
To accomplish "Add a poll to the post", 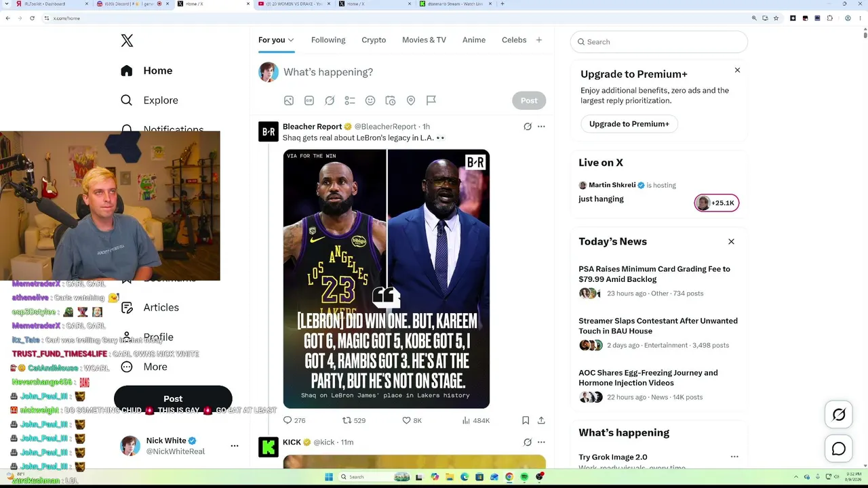I will pyautogui.click(x=350, y=100).
